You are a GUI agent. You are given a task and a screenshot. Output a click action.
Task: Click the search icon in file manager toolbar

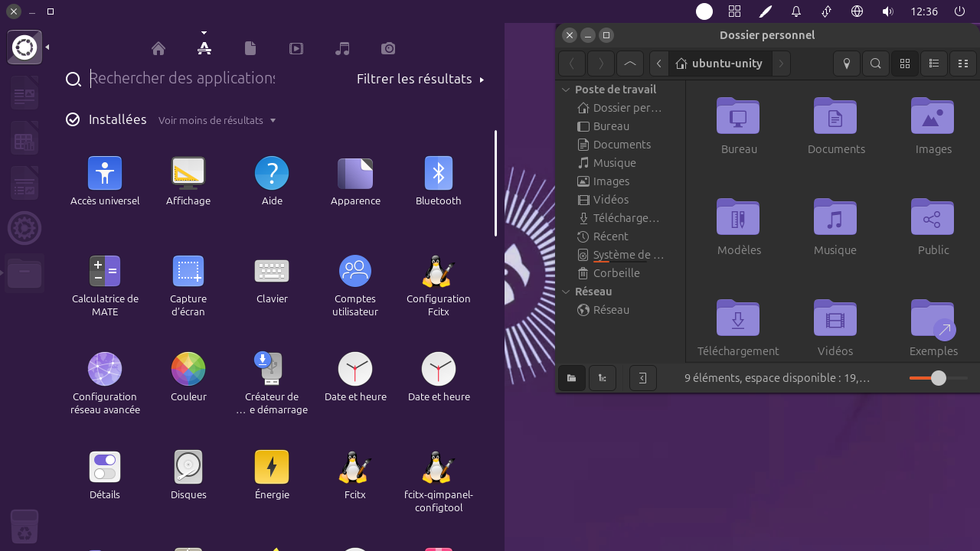[875, 64]
